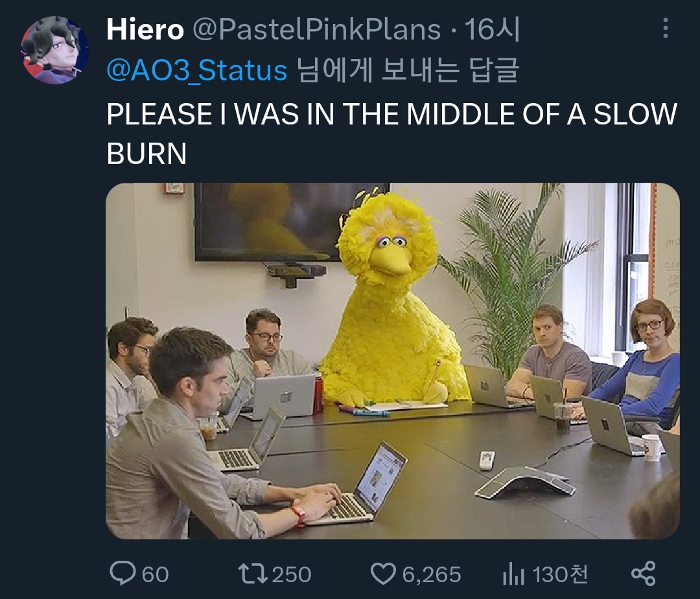The height and width of the screenshot is (599, 700).
Task: Open the @PastelPinkPlans handle link
Action: click(317, 29)
